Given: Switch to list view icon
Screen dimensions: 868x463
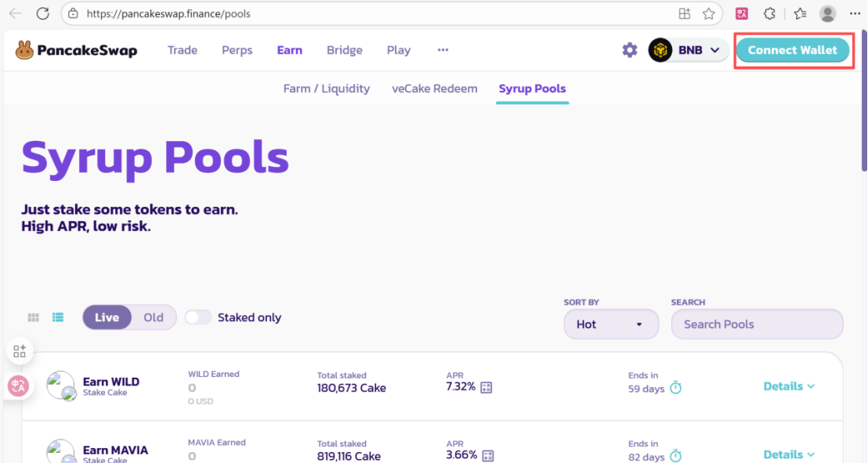Looking at the screenshot, I should coord(57,317).
